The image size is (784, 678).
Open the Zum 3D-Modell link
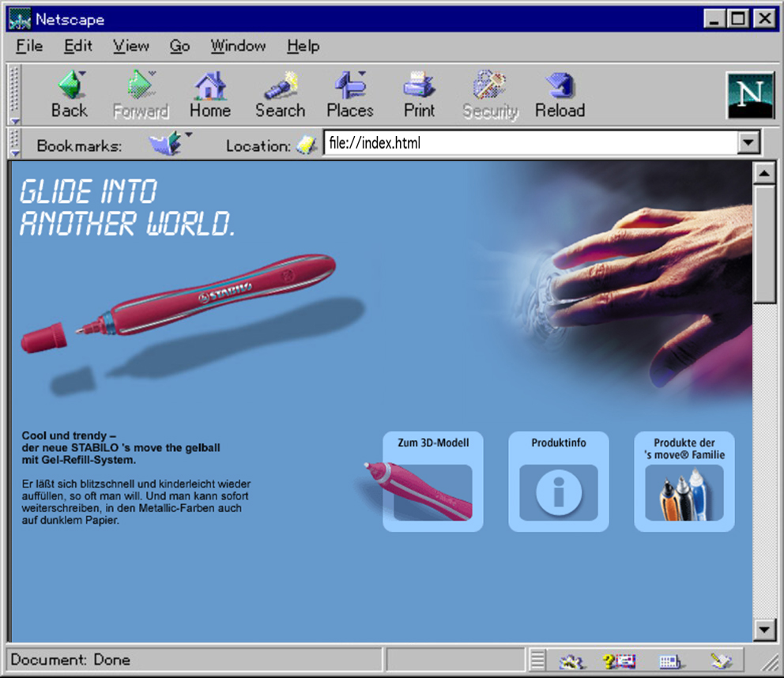pyautogui.click(x=432, y=481)
